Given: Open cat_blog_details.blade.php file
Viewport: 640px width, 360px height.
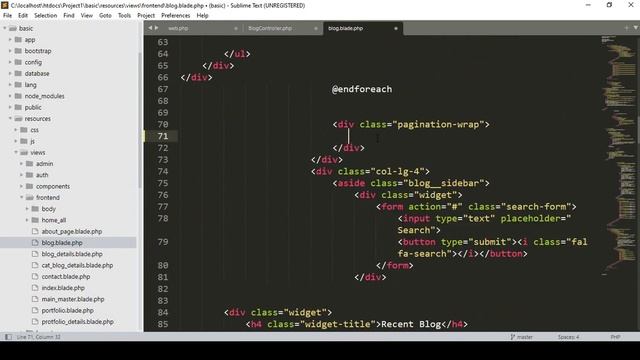Looking at the screenshot, I should [77, 265].
